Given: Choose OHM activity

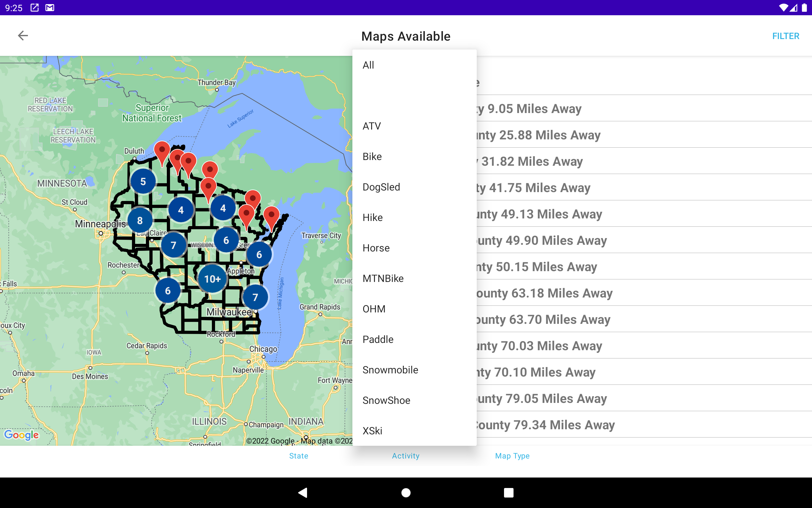Looking at the screenshot, I should 414,309.
